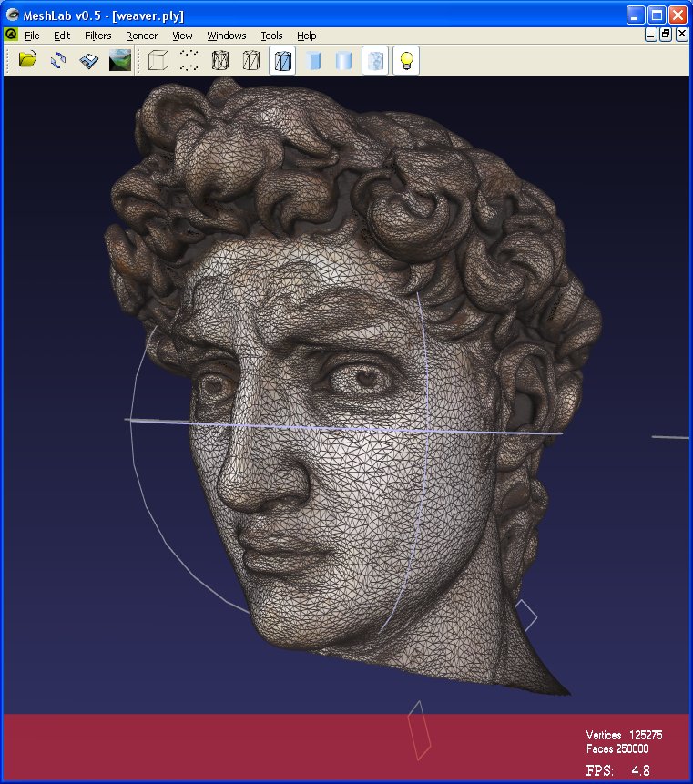The width and height of the screenshot is (693, 784).
Task: Expand the Windows menu
Action: [x=226, y=36]
